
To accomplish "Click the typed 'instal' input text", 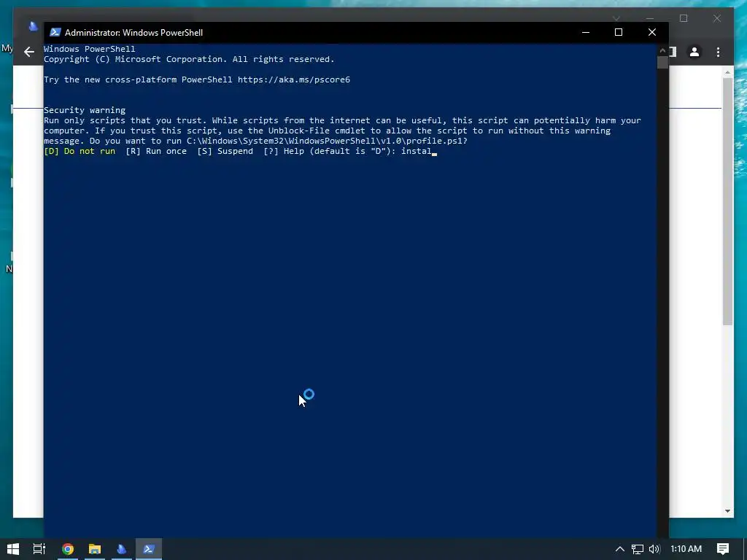I will tap(416, 151).
